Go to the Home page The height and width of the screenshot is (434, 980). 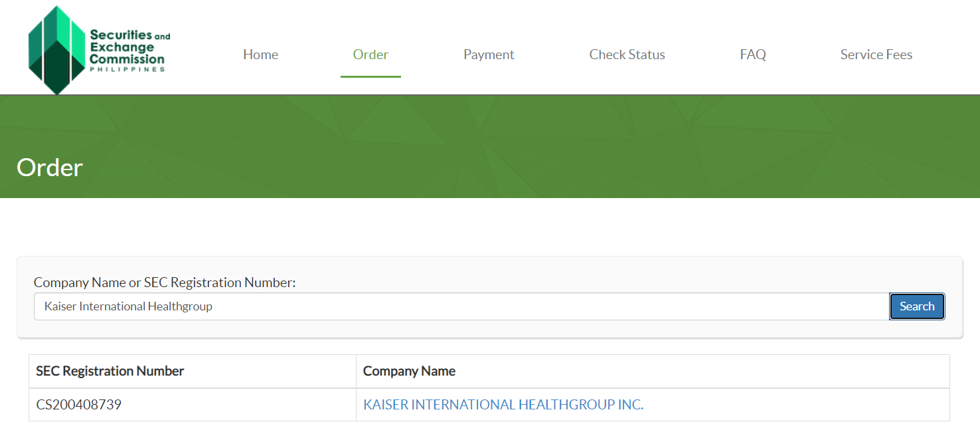[260, 54]
